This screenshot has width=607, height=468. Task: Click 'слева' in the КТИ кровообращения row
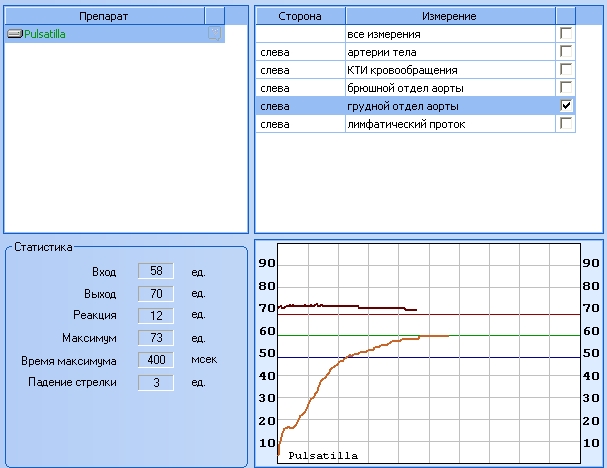tap(275, 70)
